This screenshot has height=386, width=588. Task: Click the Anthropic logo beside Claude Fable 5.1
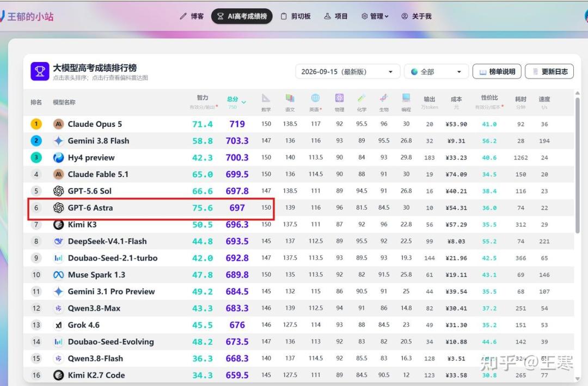(x=58, y=174)
